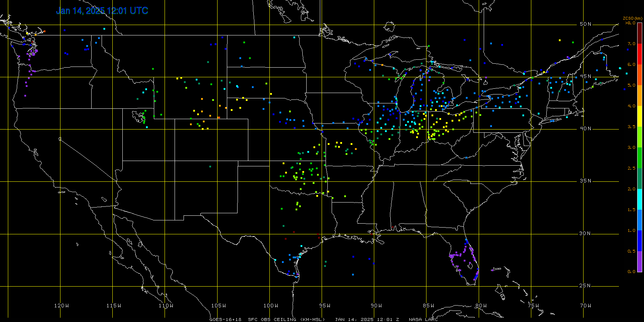Click the 3.0 legend value
644x322 pixels.
click(631, 148)
